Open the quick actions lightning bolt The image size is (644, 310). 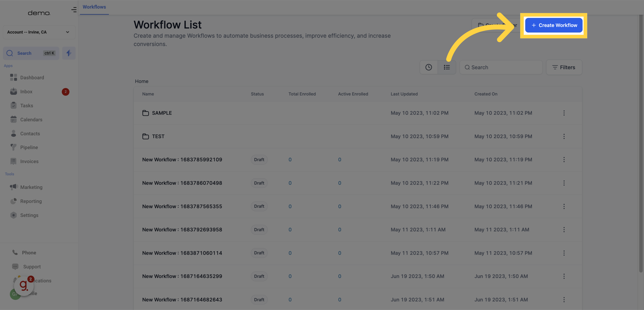pyautogui.click(x=69, y=53)
